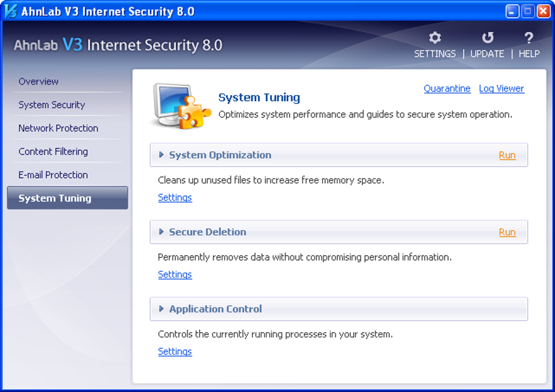Click the AhnLab V3 title bar logo

[11, 11]
